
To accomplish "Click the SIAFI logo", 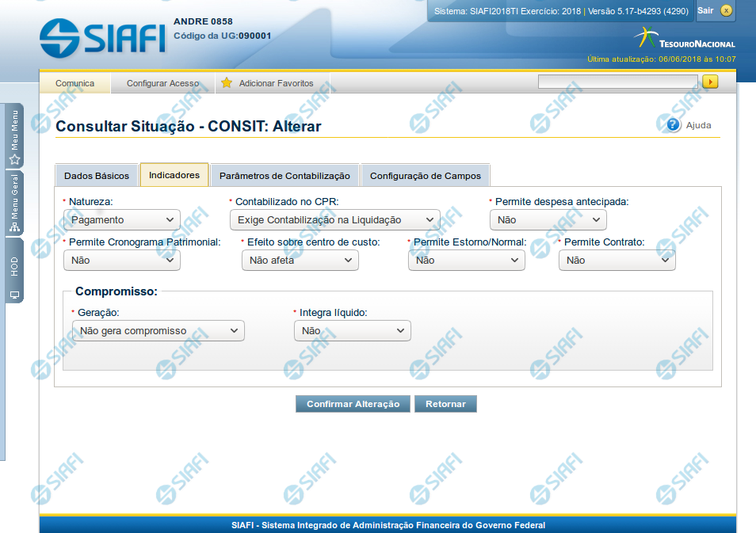I will tap(102, 36).
